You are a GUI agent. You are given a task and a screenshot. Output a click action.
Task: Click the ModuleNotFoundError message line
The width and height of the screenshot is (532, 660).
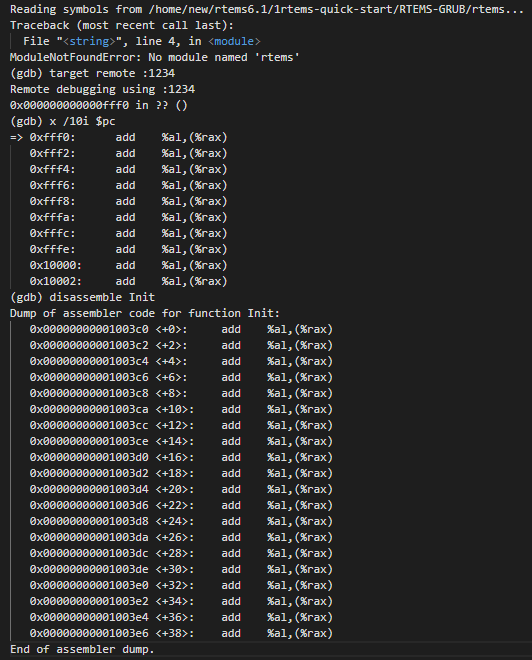tap(155, 57)
